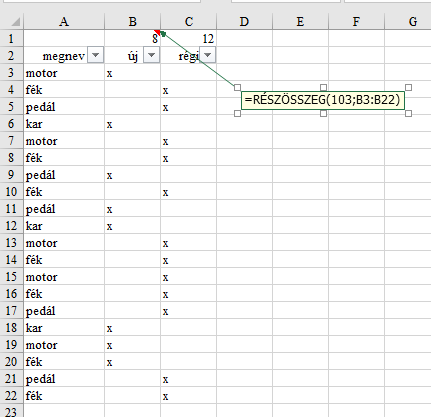Click the x in cell B6

click(x=109, y=125)
